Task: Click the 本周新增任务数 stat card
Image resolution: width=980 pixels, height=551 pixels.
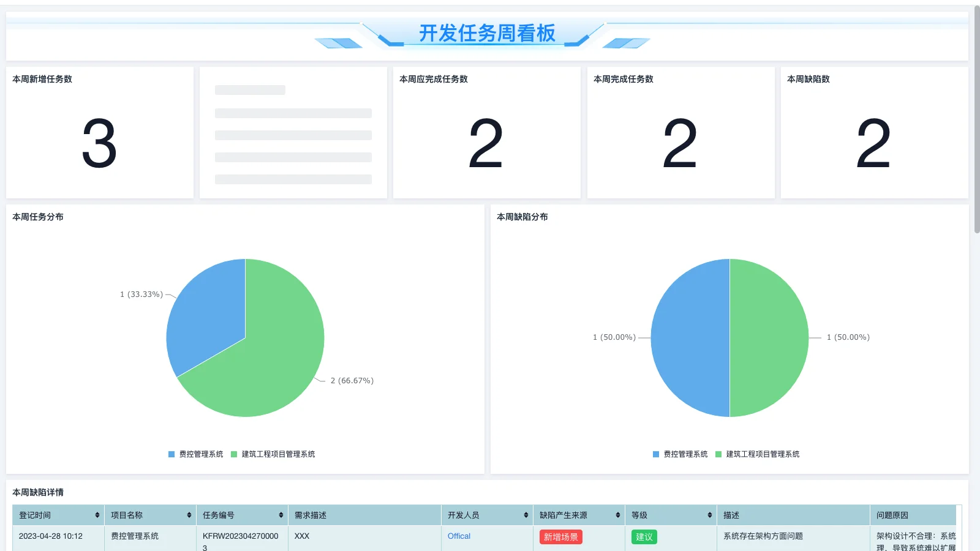Action: tap(100, 132)
